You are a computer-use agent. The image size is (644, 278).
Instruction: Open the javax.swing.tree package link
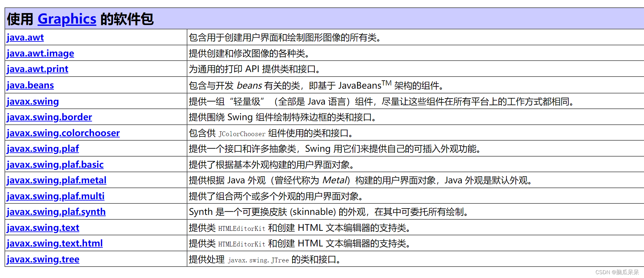coord(43,259)
